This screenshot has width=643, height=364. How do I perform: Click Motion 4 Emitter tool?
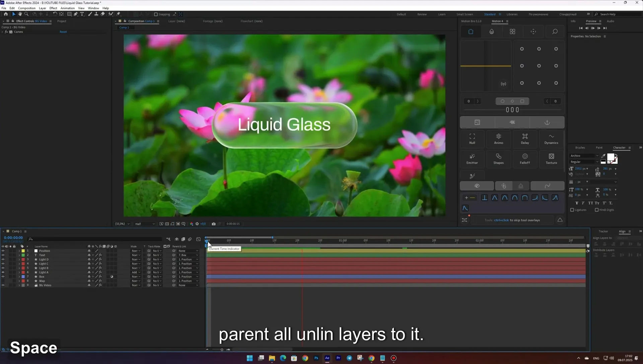pyautogui.click(x=472, y=159)
